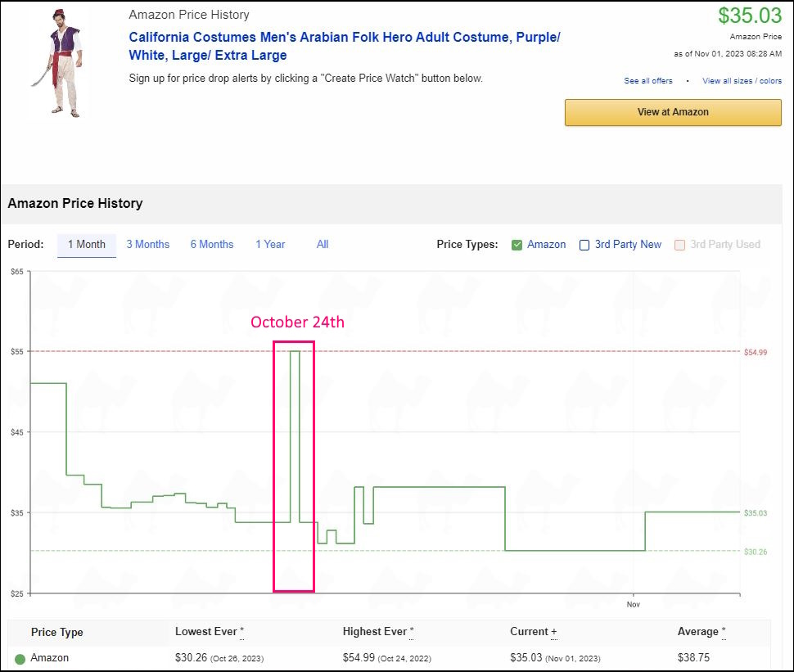Click the $25 y-axis label
The image size is (794, 672).
point(17,593)
